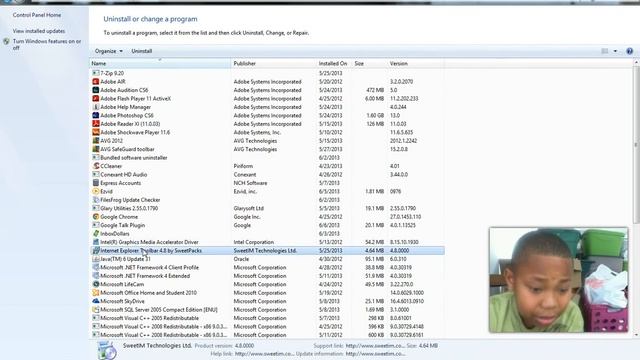Click the AVG SafeGuard toolbar icon
Viewport: 640px width, 360px height.
point(96,149)
